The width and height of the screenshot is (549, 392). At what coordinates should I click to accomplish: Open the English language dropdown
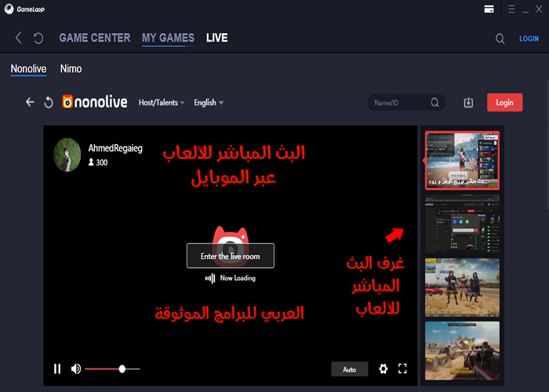coord(209,103)
